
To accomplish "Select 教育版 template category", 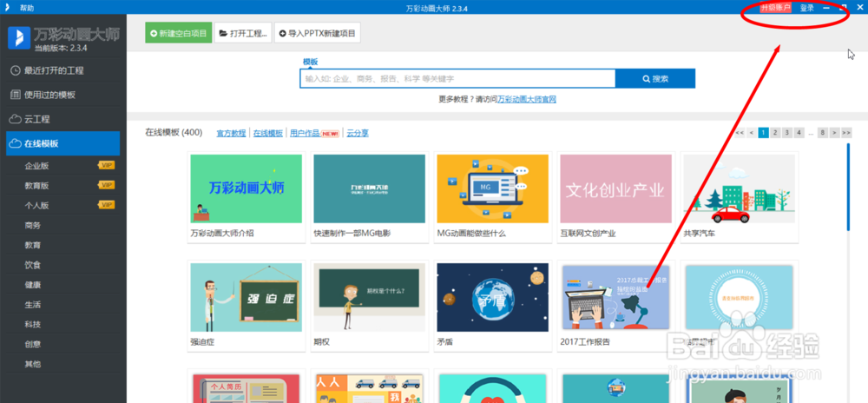I will tap(36, 186).
